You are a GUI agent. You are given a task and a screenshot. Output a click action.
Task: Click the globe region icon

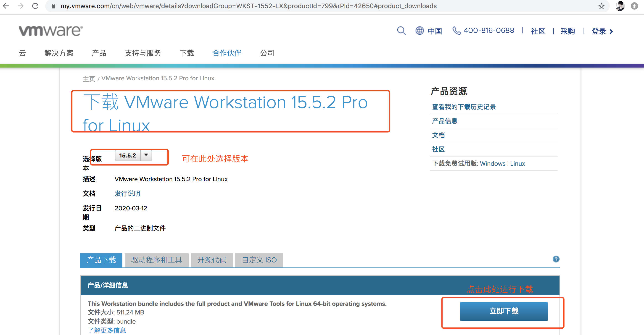[x=420, y=31]
